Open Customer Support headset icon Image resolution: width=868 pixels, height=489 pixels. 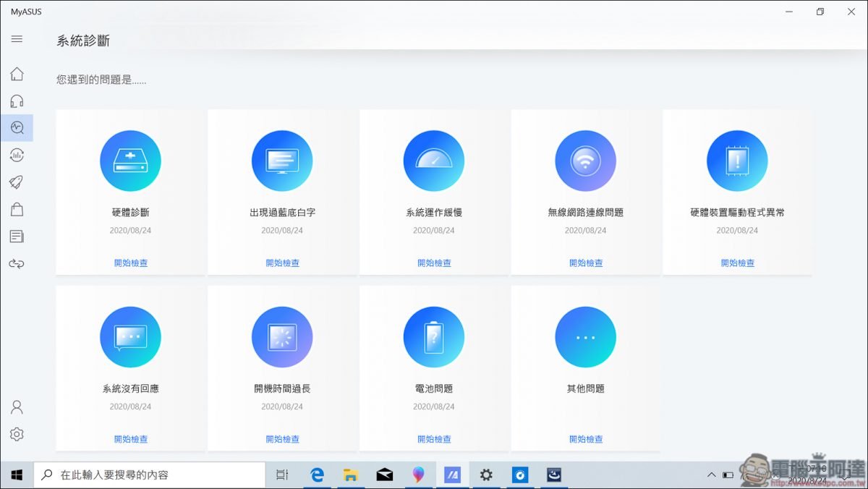coord(17,101)
